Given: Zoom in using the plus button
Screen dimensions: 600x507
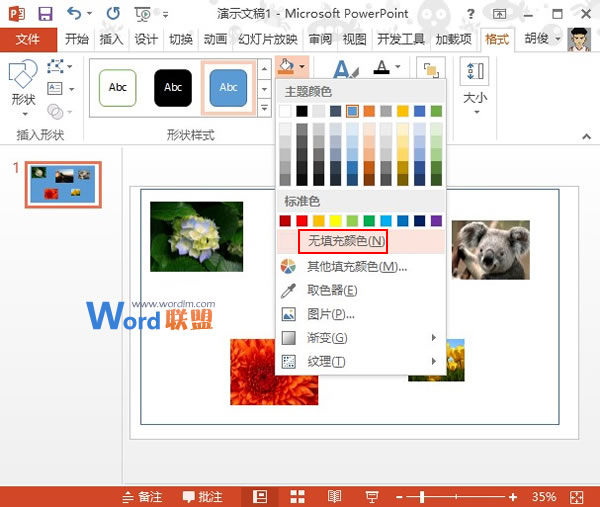Looking at the screenshot, I should 513,497.
